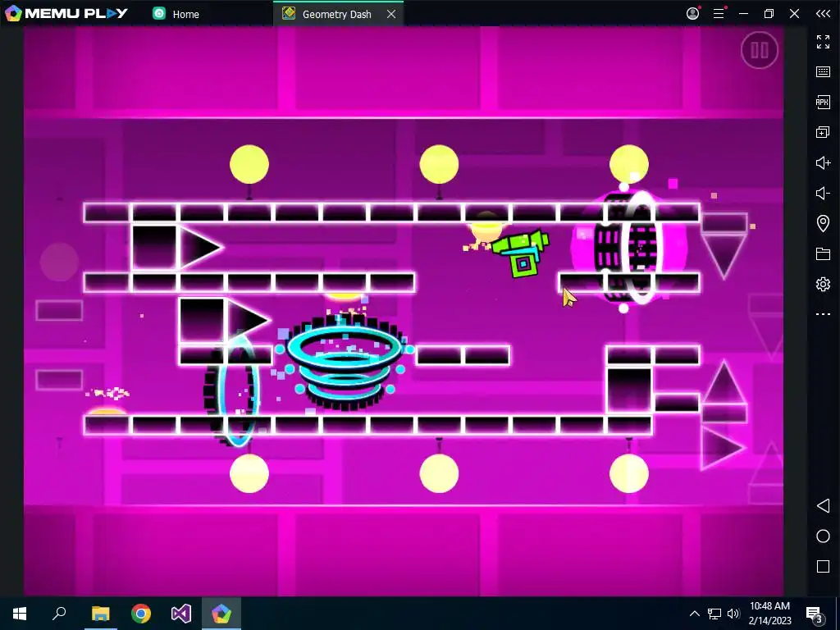Open the MEmu hamburger menu

pos(719,13)
